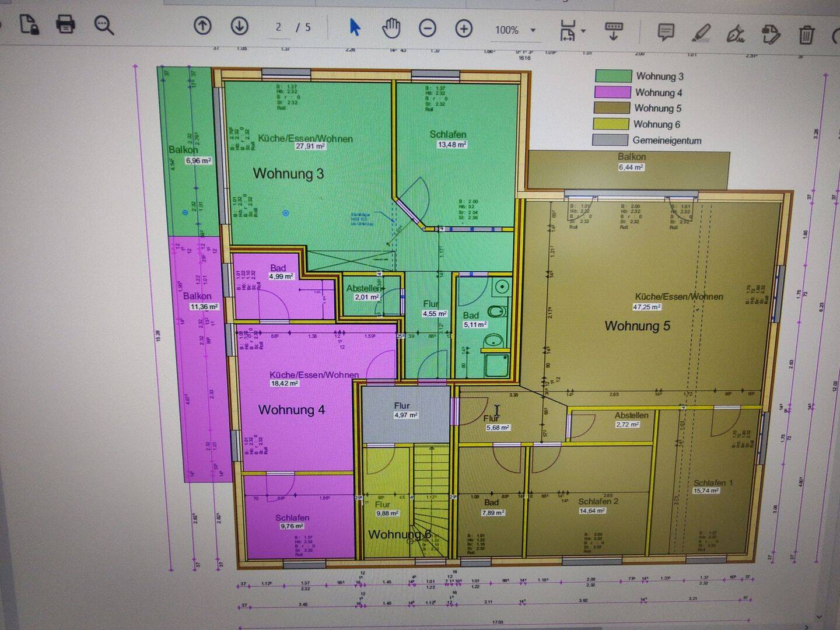This screenshot has width=840, height=630.
Task: Click the 'Balkon' 11,36 m² label
Action: pos(197,296)
